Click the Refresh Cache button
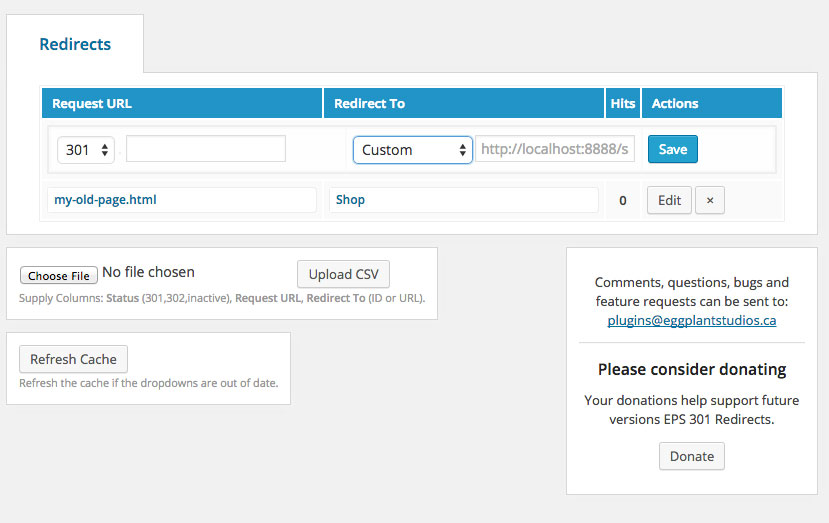The width and height of the screenshot is (829, 523). 73,359
